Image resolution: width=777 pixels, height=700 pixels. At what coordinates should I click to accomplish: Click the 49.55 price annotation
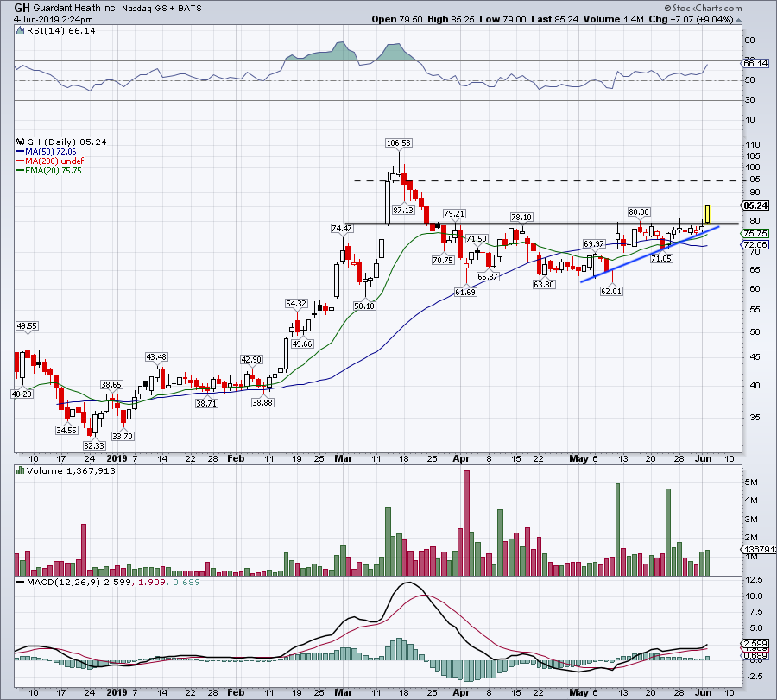27,326
